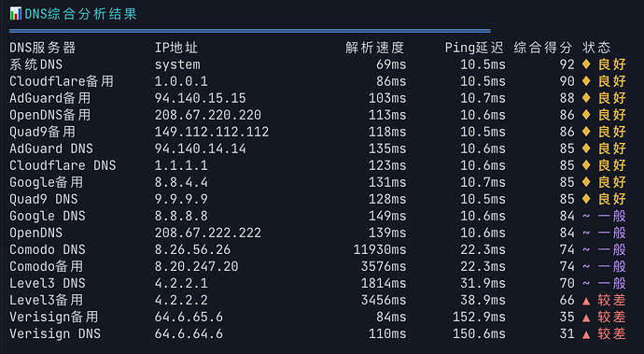
Task: Select the OpenDNS备用 row name
Action: (50, 115)
